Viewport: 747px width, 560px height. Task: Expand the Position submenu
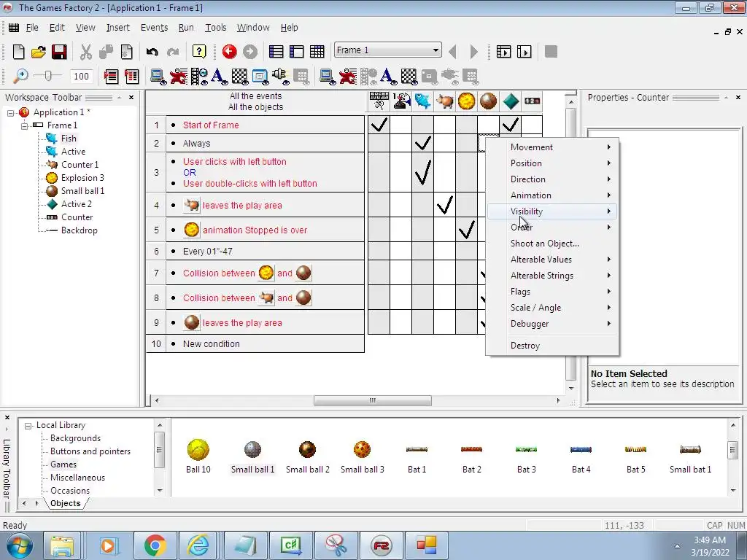[x=553, y=163]
